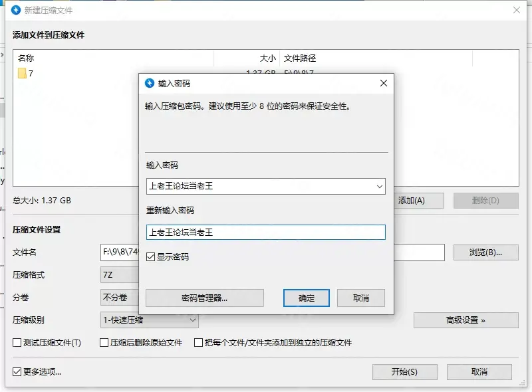Click 取消 in the password dialog
Image resolution: width=532 pixels, height=392 pixels.
click(361, 298)
